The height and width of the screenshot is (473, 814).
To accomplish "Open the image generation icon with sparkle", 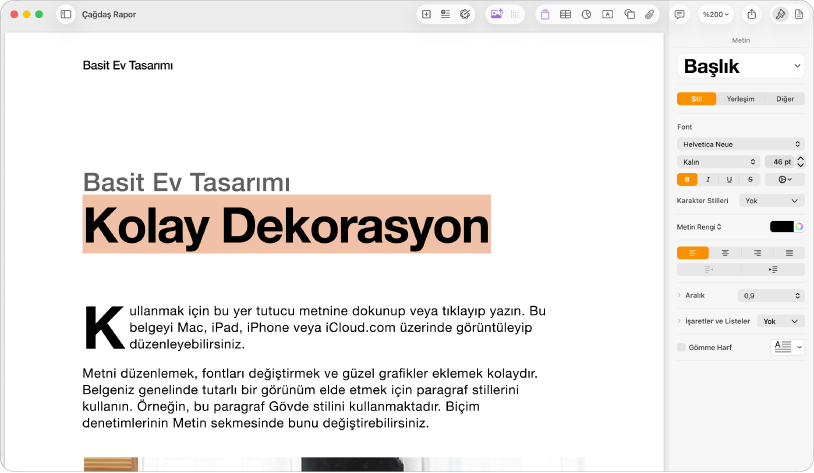I will click(496, 15).
